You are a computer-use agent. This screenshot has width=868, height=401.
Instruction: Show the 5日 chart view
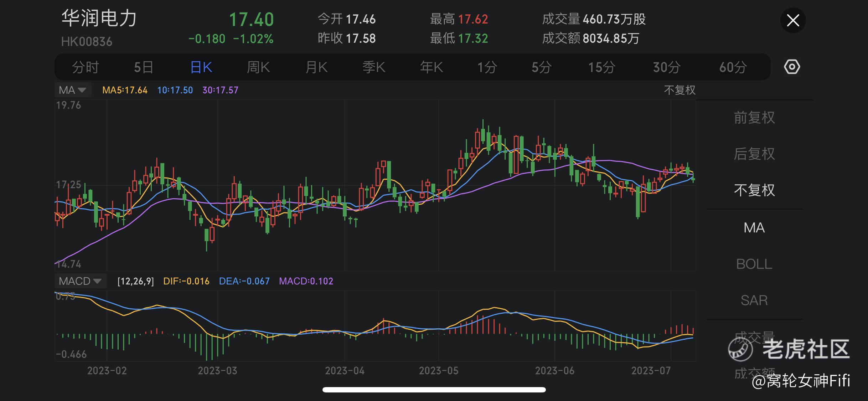143,67
